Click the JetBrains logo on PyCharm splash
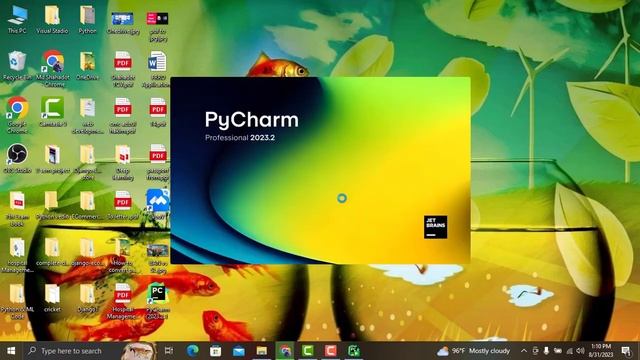This screenshot has height=360, width=640. pos(436,227)
